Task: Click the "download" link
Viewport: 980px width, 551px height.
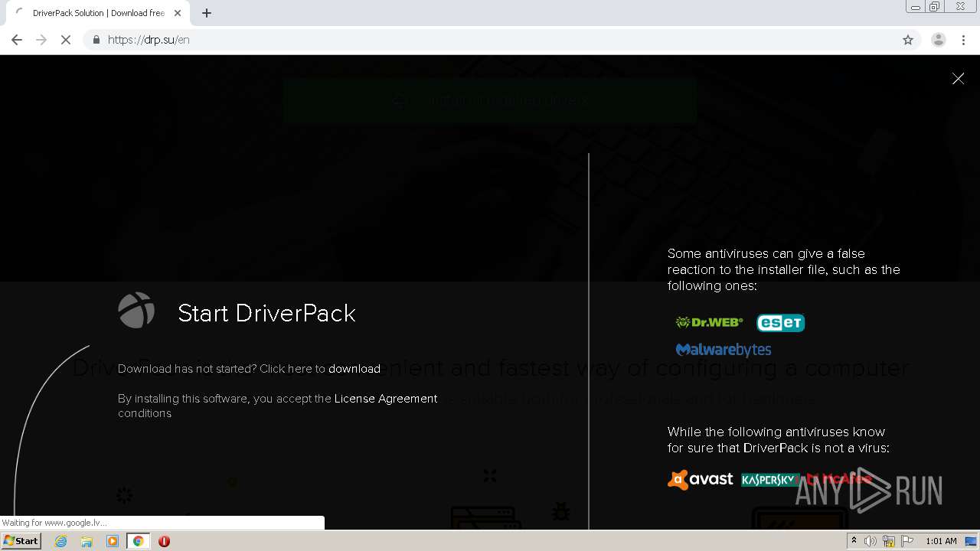Action: (x=354, y=369)
